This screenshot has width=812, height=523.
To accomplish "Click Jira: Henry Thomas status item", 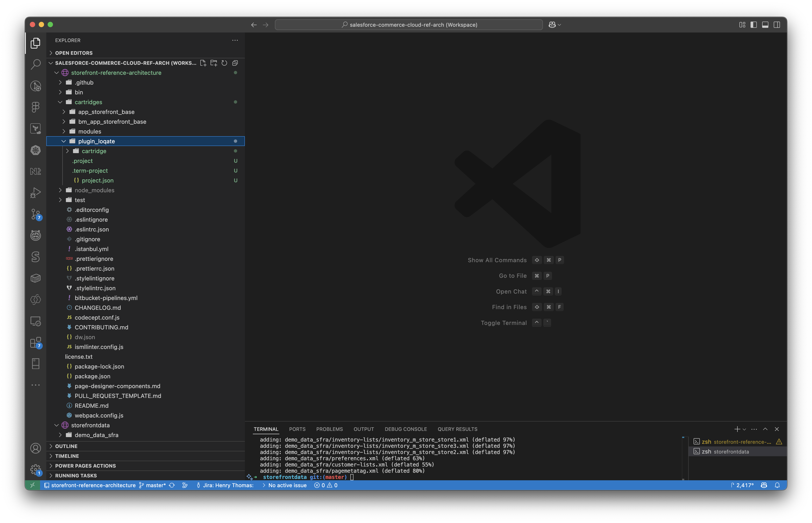I will tap(225, 485).
